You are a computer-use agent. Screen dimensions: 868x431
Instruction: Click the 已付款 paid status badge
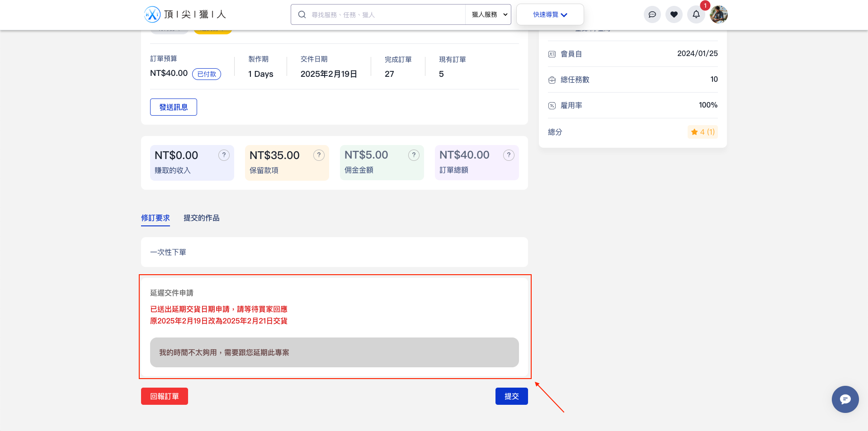pos(207,74)
